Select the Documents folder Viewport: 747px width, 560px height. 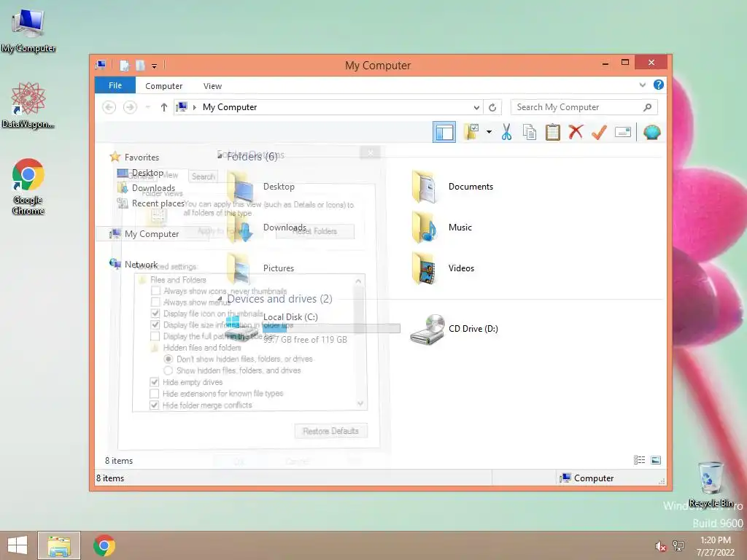(452, 187)
